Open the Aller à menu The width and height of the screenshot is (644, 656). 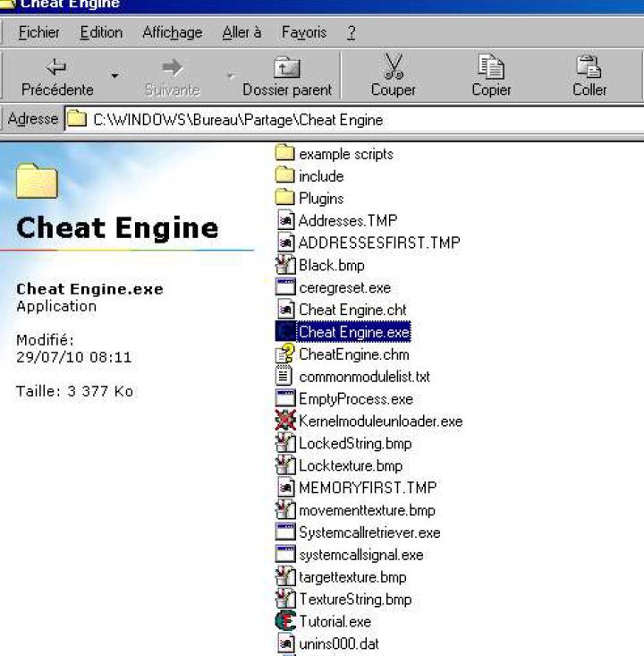pos(241,32)
